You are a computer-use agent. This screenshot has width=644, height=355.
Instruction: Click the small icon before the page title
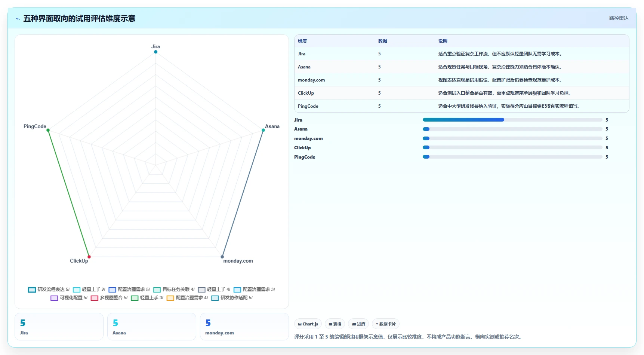18,19
